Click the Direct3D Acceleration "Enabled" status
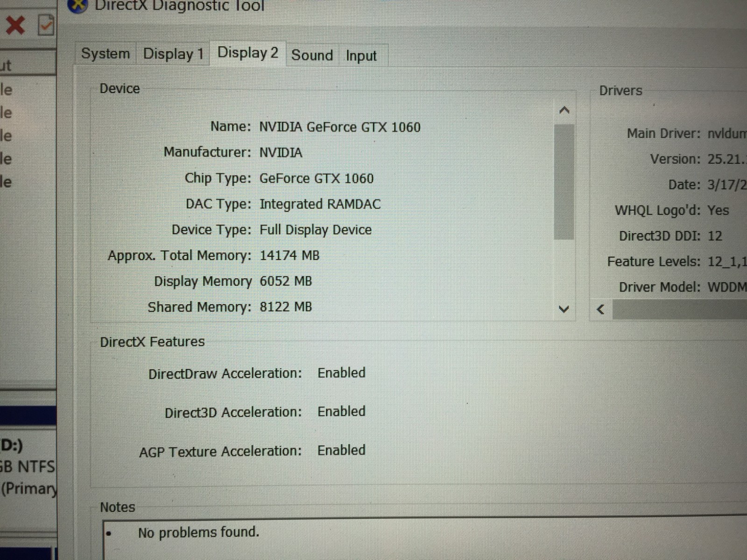The image size is (747, 560). click(x=341, y=412)
